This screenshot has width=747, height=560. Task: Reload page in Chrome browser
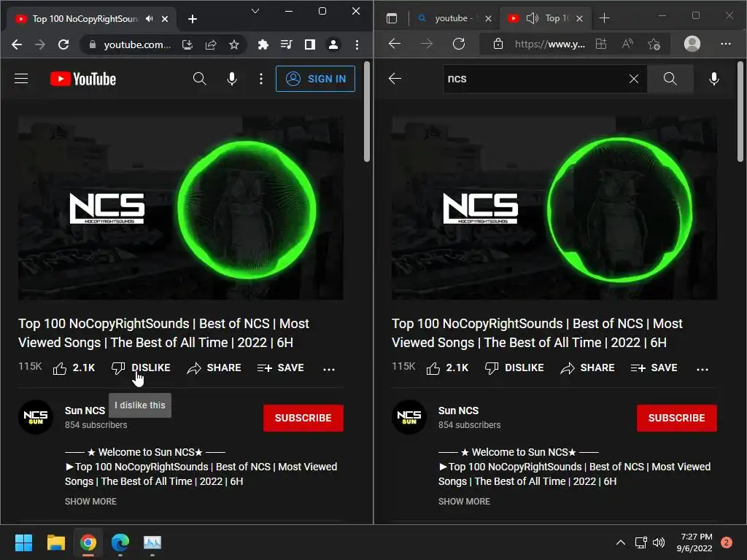63,44
